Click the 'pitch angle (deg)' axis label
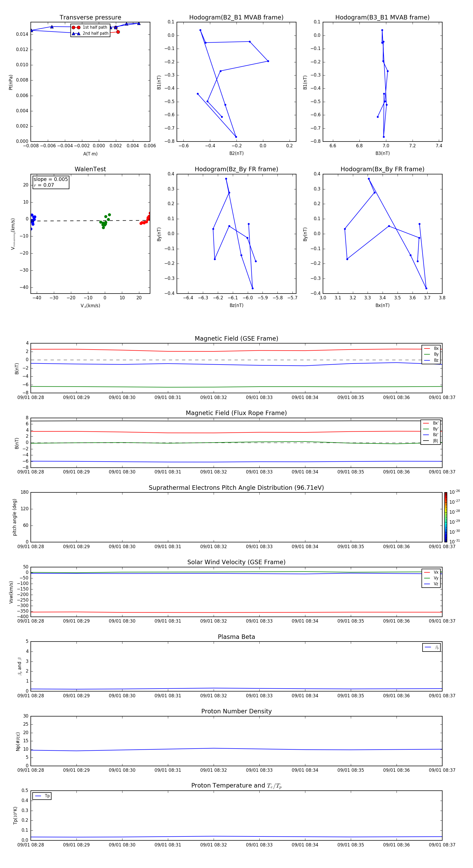This screenshot has width=473, height=868. tap(14, 517)
